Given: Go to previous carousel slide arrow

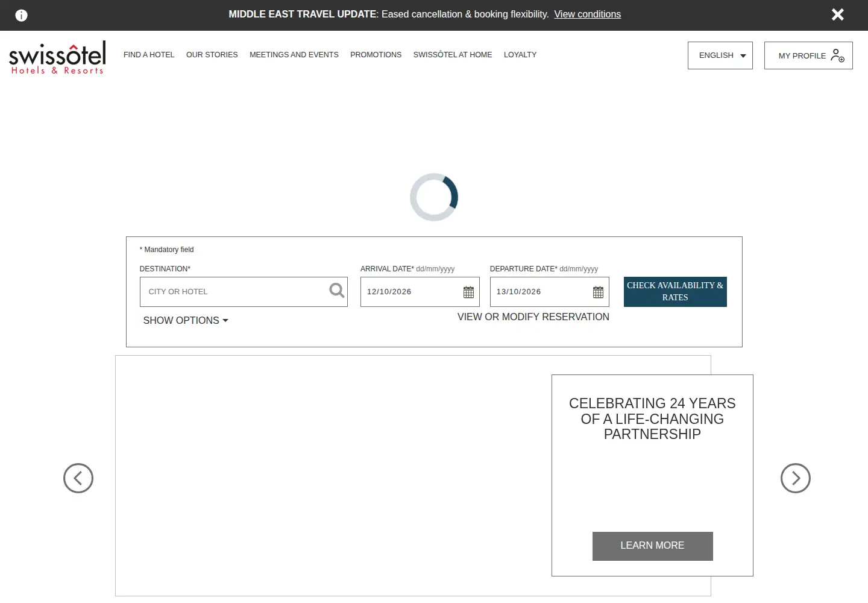Looking at the screenshot, I should pos(78,478).
